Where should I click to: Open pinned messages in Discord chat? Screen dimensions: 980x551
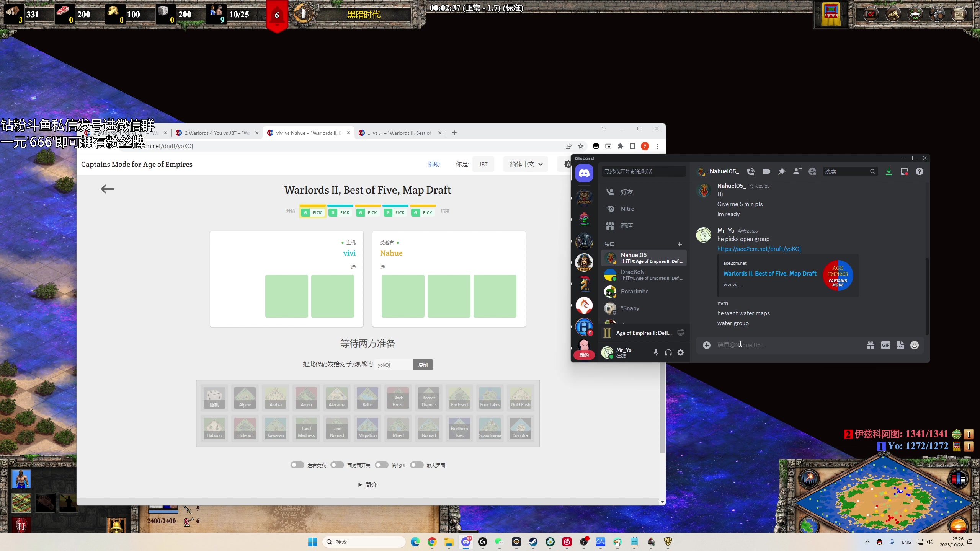(x=781, y=171)
